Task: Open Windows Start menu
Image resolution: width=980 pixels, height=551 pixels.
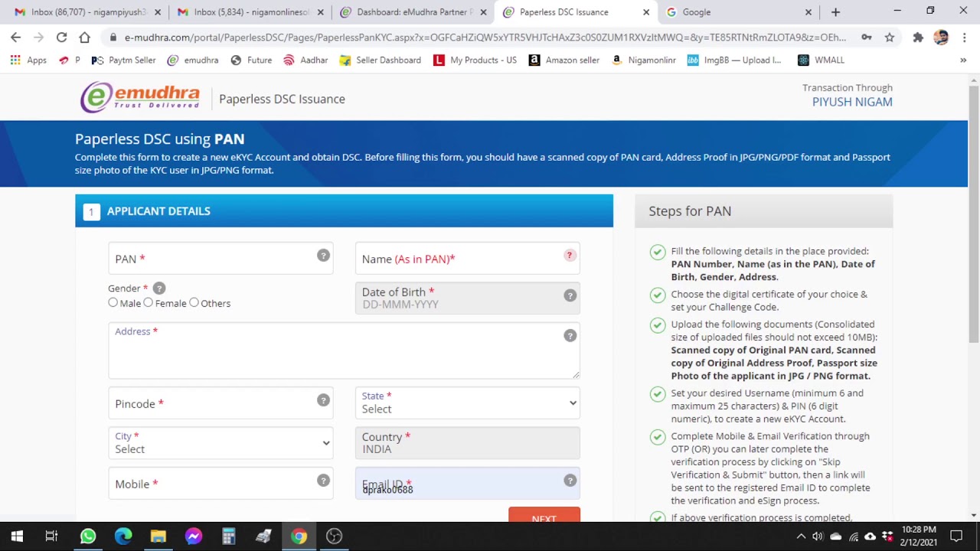Action: tap(17, 536)
